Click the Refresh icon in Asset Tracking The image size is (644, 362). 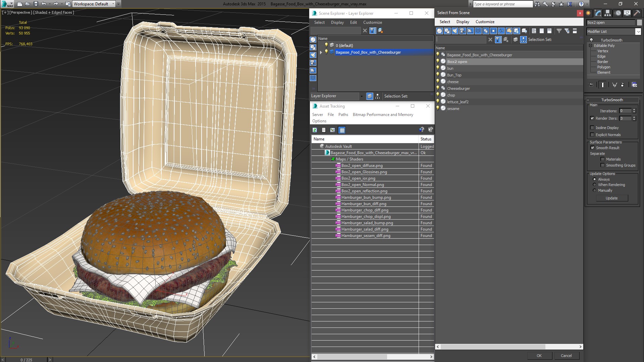coord(315,130)
